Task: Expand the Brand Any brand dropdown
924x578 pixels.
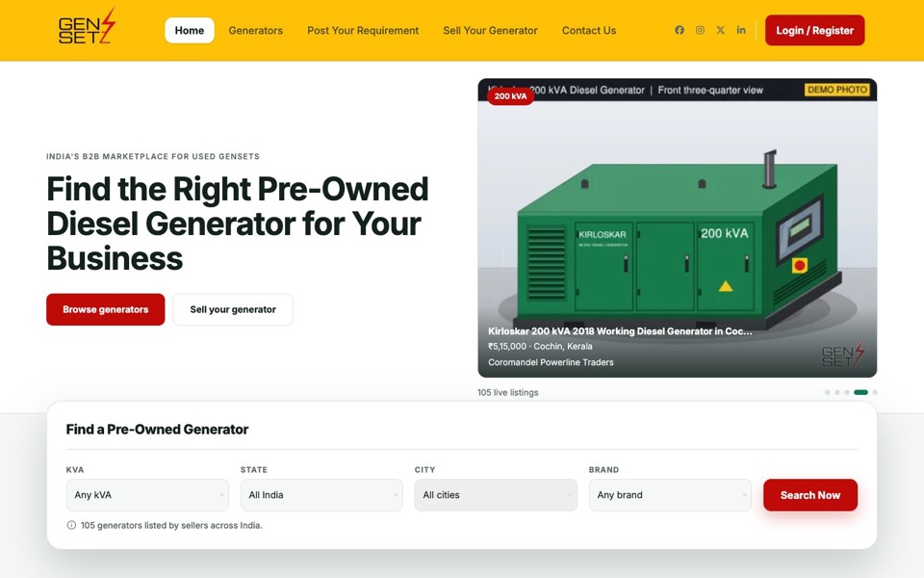Action: (670, 495)
